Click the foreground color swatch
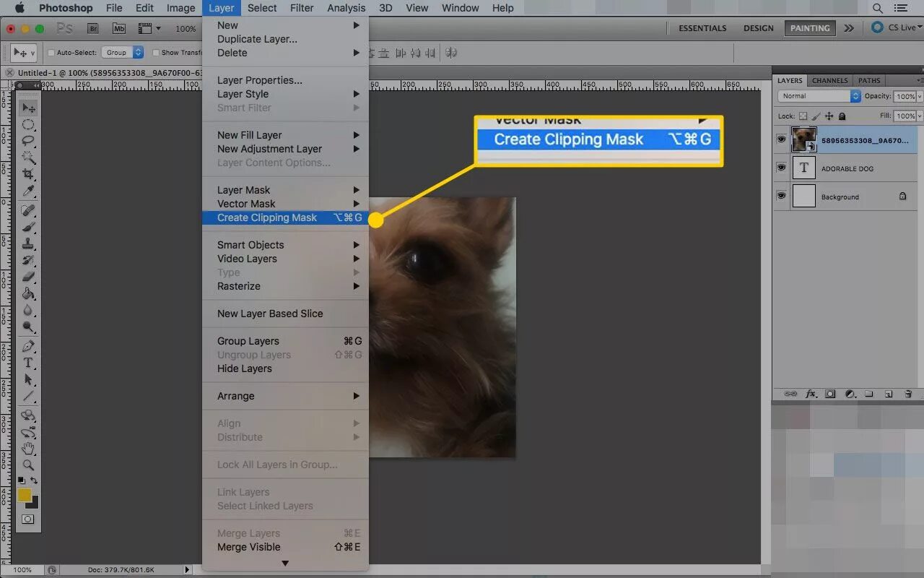 [x=25, y=495]
